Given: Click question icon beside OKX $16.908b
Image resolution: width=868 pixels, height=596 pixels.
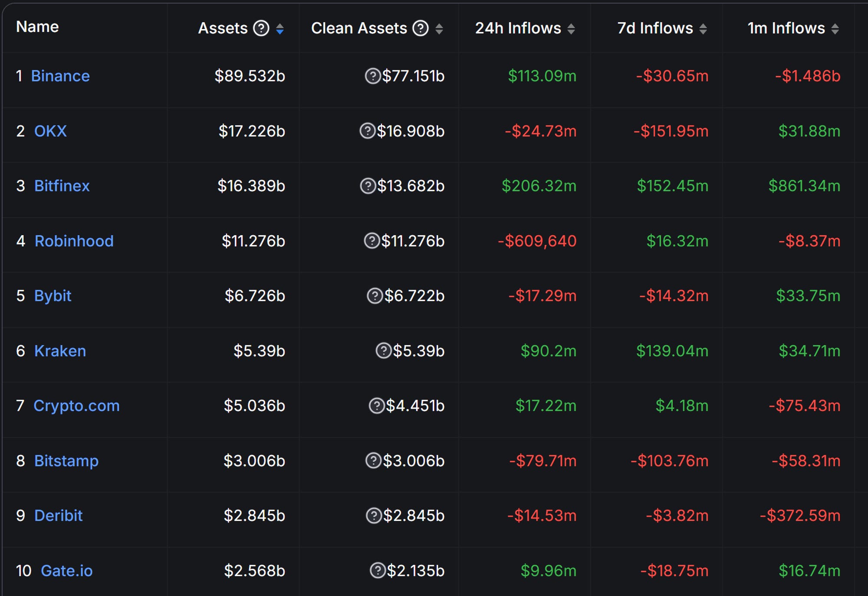Looking at the screenshot, I should [x=367, y=131].
